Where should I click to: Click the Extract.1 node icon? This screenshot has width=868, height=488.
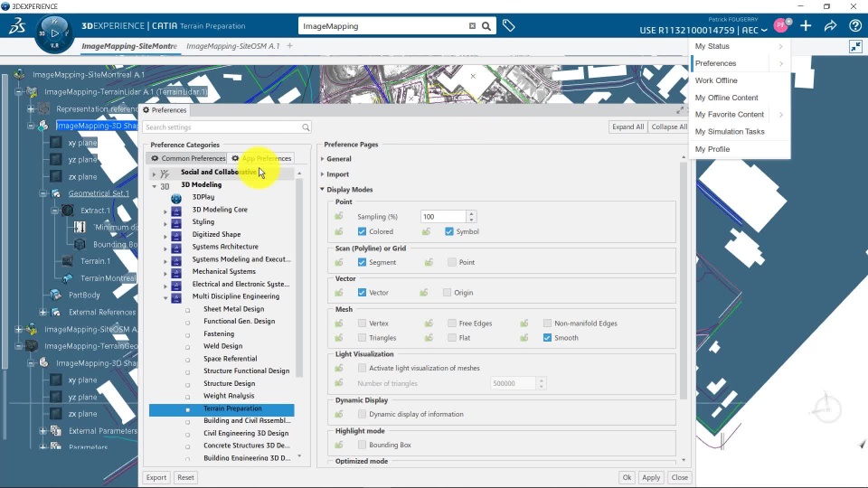(x=68, y=211)
